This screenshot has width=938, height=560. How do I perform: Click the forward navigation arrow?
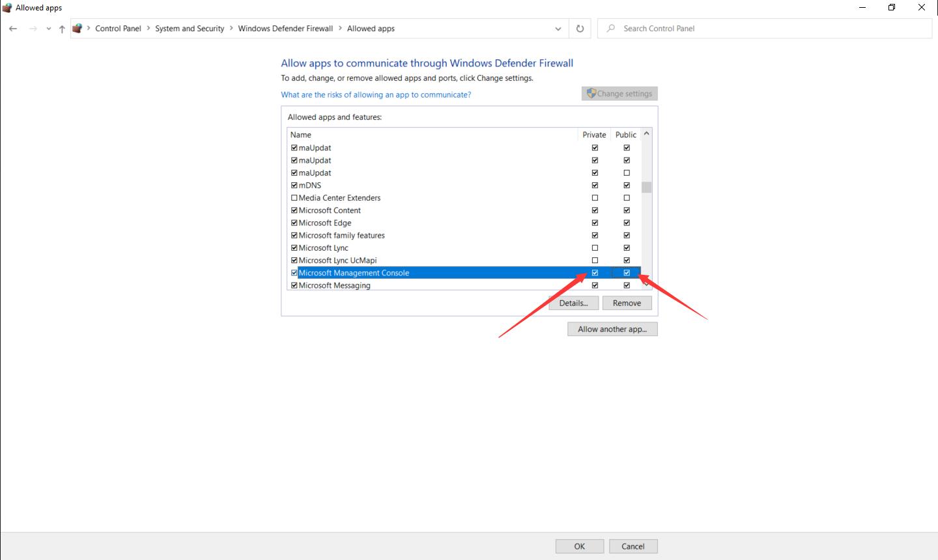coord(33,29)
